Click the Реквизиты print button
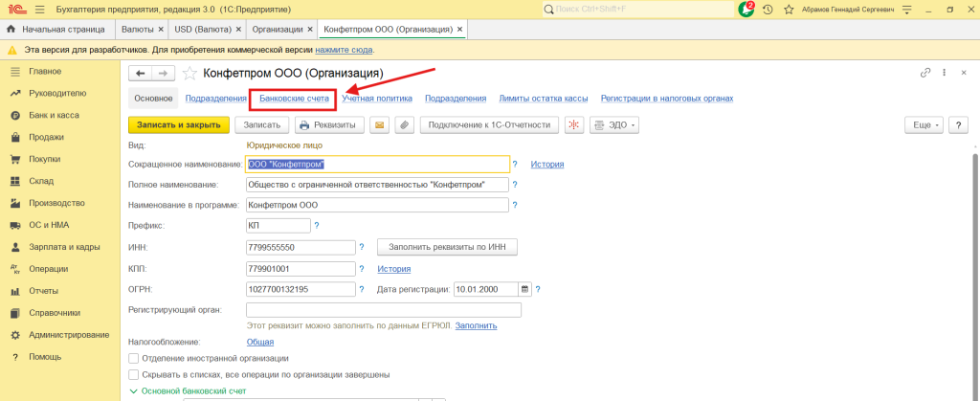Image resolution: width=980 pixels, height=401 pixels. pyautogui.click(x=329, y=125)
